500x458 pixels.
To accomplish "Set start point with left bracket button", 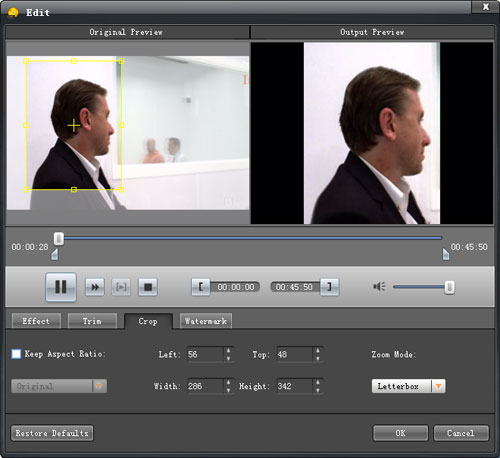I will (201, 287).
